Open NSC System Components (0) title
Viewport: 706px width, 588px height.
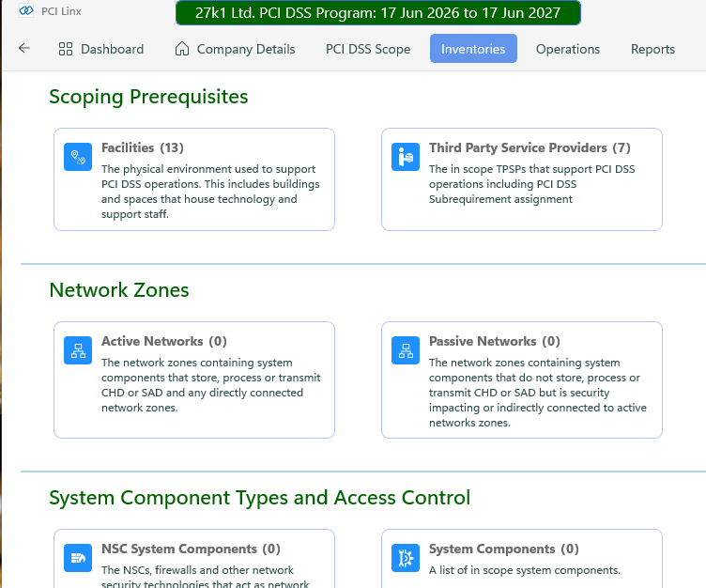pos(191,549)
